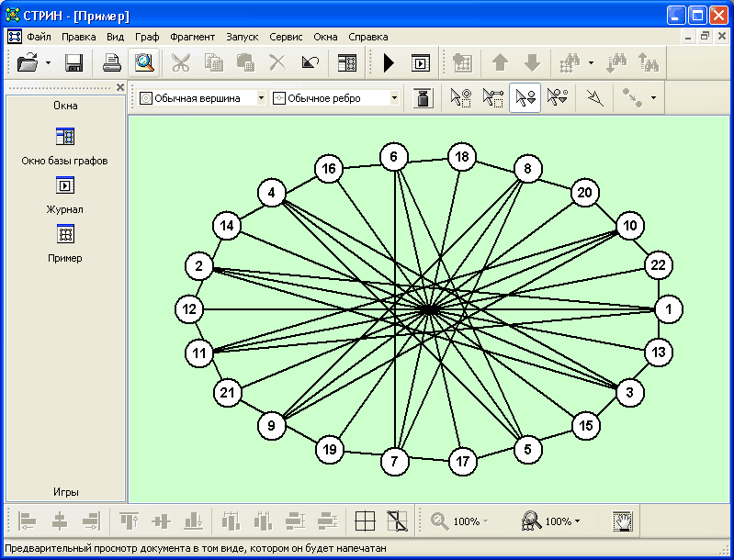
Task: Click align left icon in bottom toolbar
Action: 28,521
